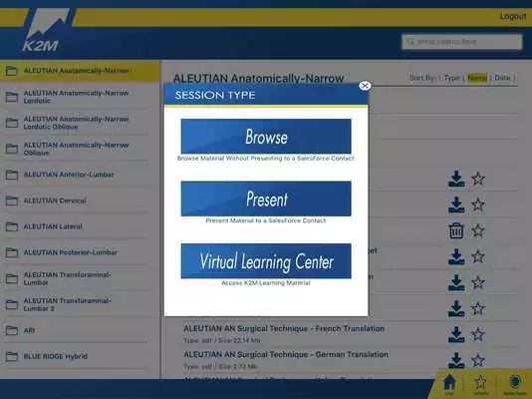Image resolution: width=532 pixels, height=399 pixels.
Task: Star the French Translation surgical technique
Action: tap(478, 334)
